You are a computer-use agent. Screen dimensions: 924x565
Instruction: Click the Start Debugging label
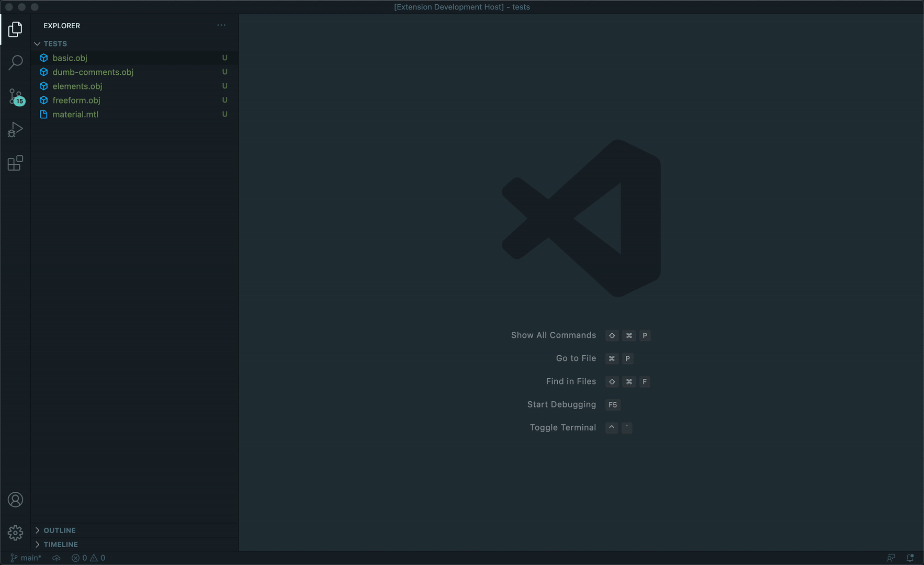(x=561, y=404)
